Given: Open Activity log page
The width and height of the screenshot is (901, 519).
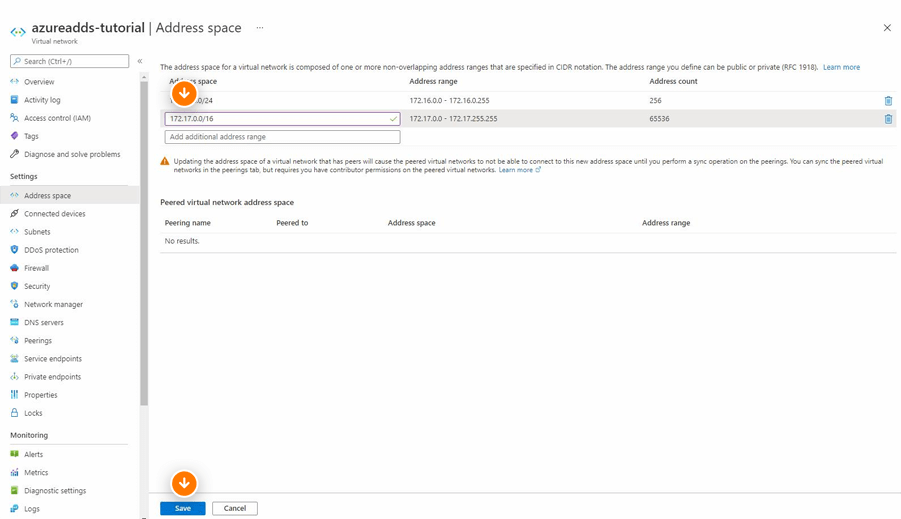Looking at the screenshot, I should tap(42, 100).
